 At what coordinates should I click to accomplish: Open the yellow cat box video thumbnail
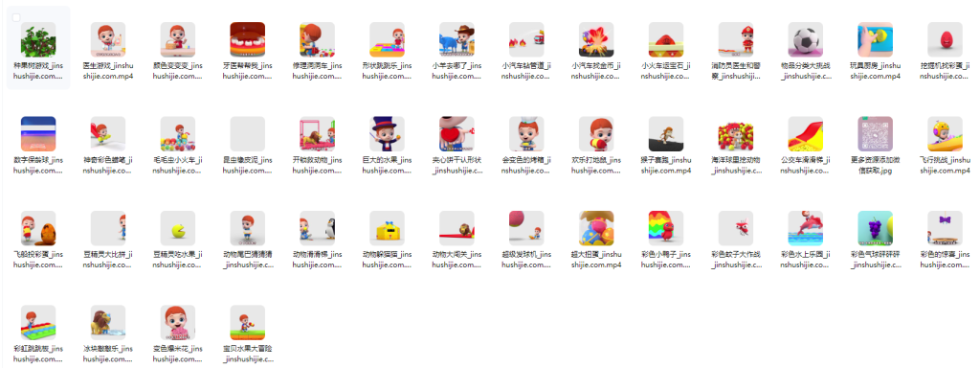tap(387, 228)
